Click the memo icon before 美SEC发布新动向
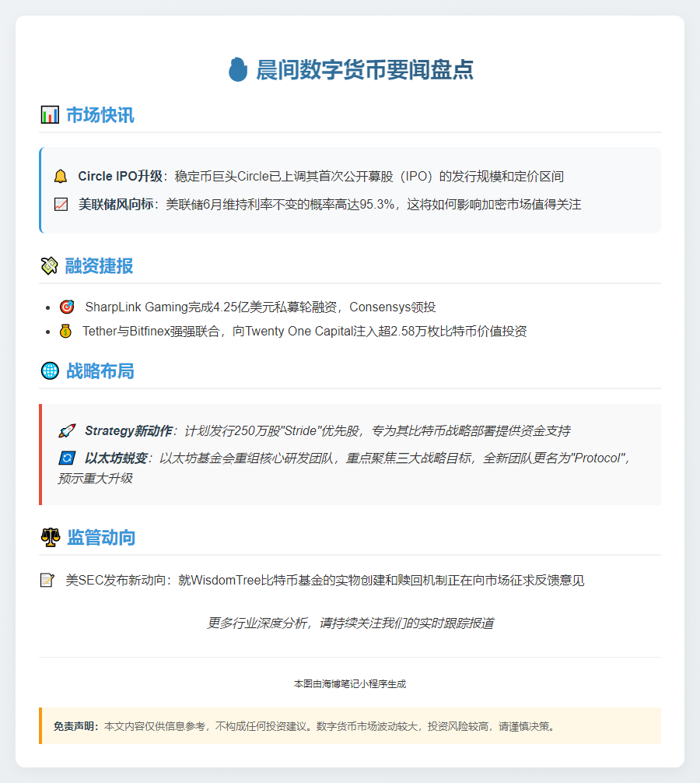The image size is (700, 783). click(47, 581)
